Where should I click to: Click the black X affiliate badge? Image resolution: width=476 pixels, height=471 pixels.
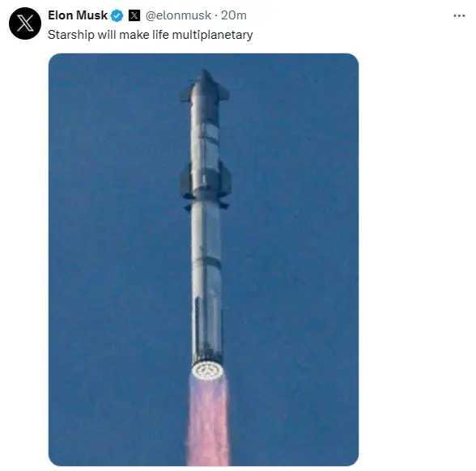(134, 15)
